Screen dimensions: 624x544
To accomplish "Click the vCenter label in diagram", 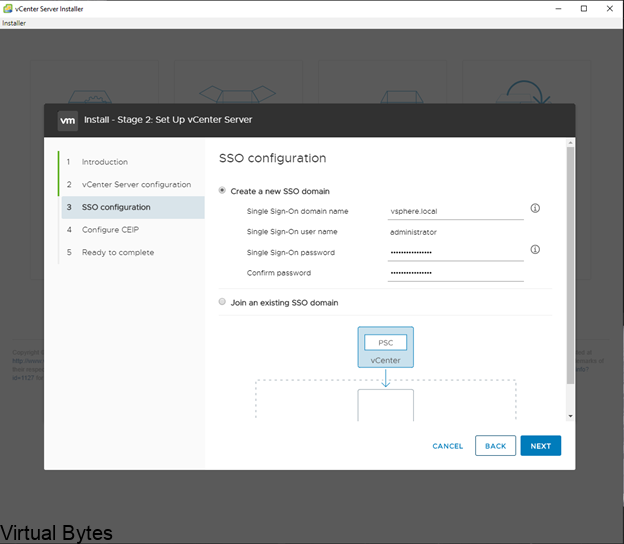I will click(x=385, y=361).
